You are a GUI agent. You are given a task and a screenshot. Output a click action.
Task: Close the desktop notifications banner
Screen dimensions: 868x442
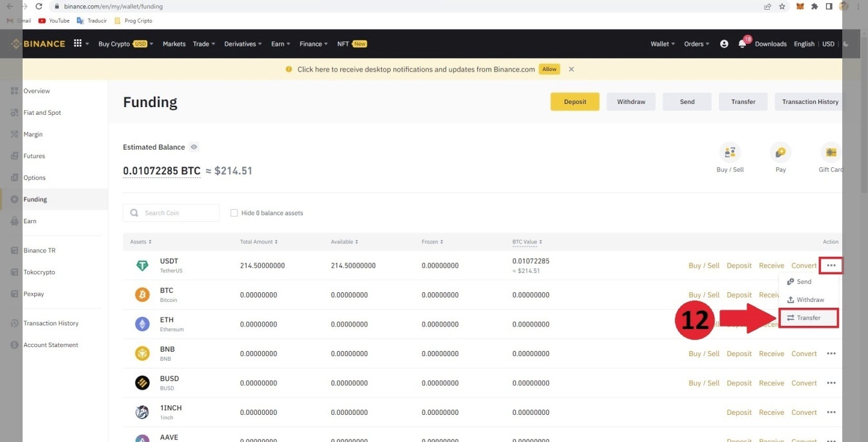tap(571, 69)
